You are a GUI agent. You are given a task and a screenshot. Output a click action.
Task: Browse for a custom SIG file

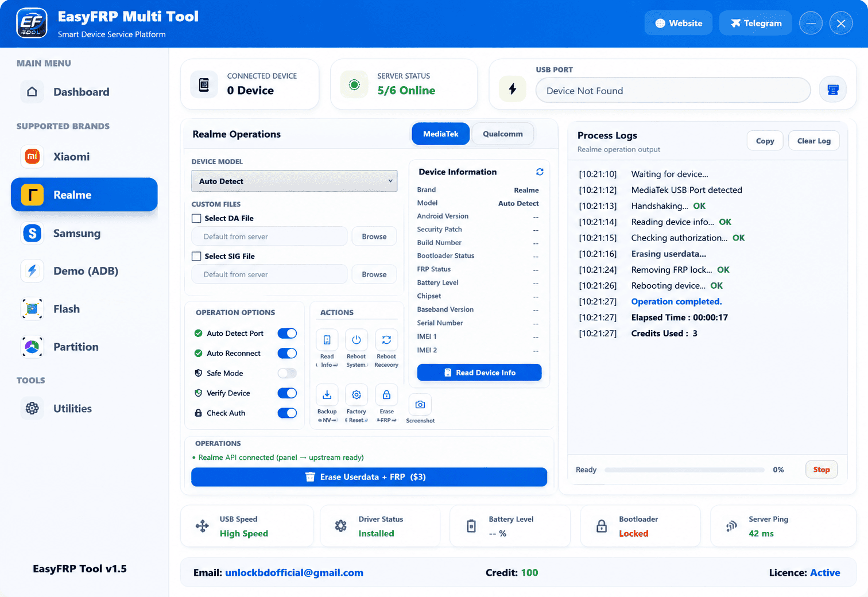coord(374,274)
